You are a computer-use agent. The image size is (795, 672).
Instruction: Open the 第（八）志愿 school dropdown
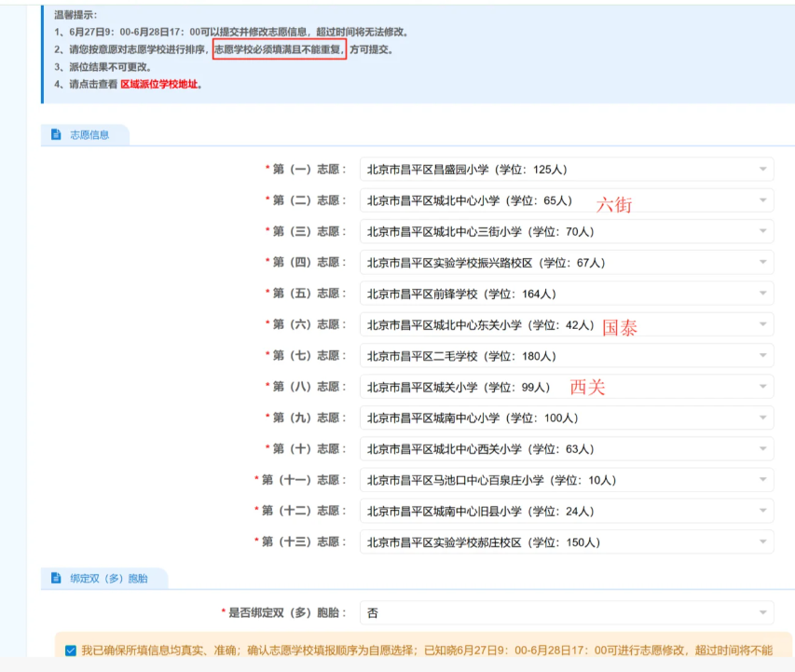567,387
